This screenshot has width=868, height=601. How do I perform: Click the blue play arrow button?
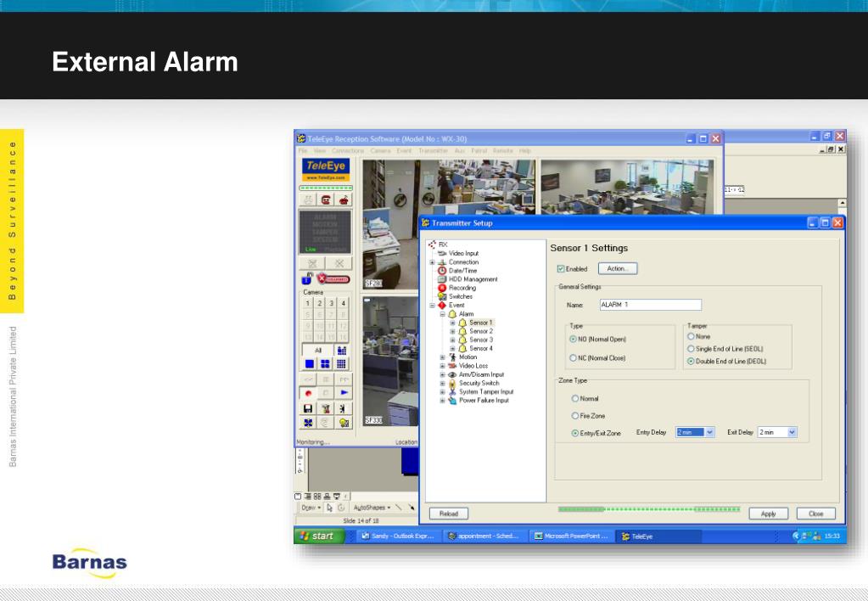point(344,393)
